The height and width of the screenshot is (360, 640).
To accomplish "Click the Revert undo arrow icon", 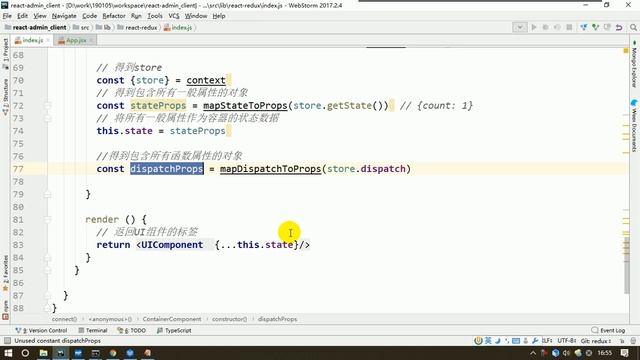I will 619,27.
